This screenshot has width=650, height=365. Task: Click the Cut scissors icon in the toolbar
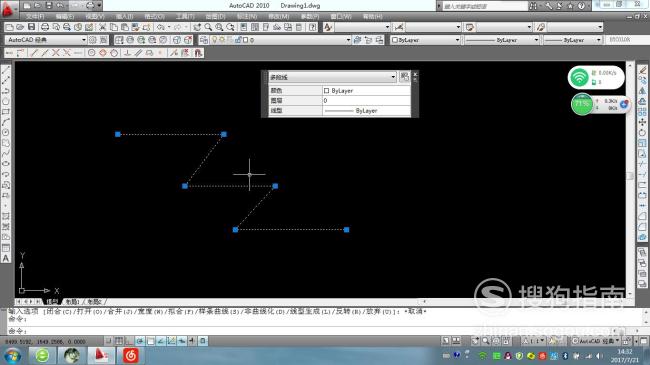102,27
